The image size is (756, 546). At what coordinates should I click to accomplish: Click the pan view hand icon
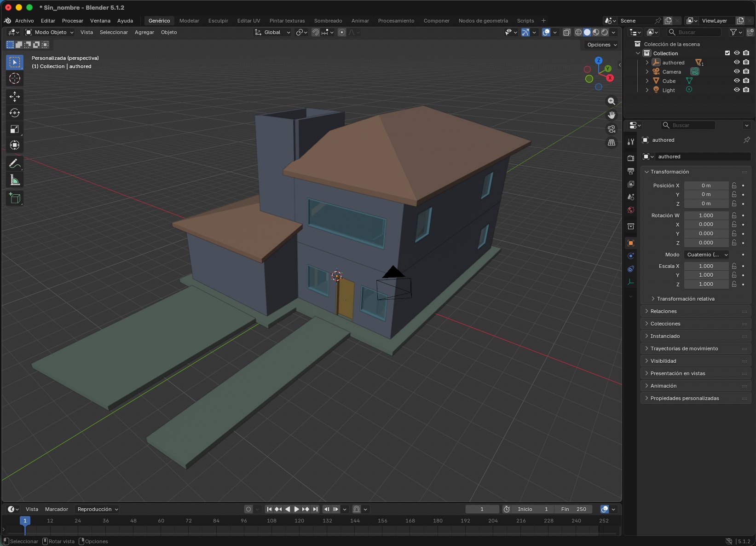coord(612,115)
